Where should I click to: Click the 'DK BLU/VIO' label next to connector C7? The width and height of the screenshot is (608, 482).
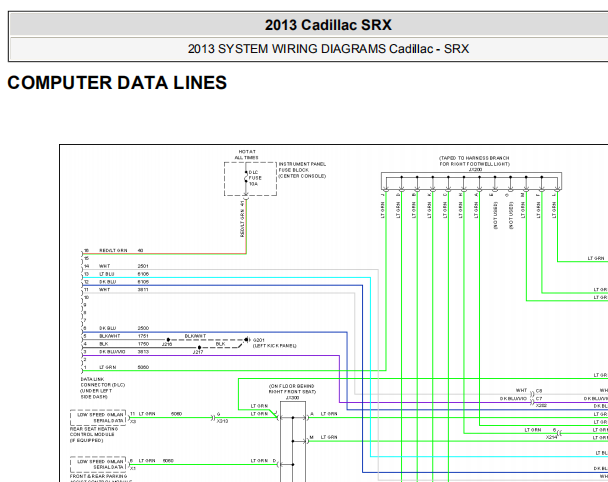pos(513,398)
